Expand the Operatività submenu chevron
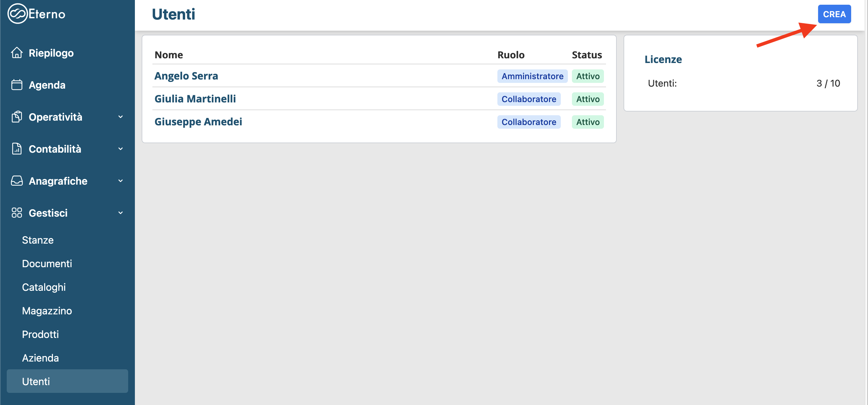 pos(120,117)
